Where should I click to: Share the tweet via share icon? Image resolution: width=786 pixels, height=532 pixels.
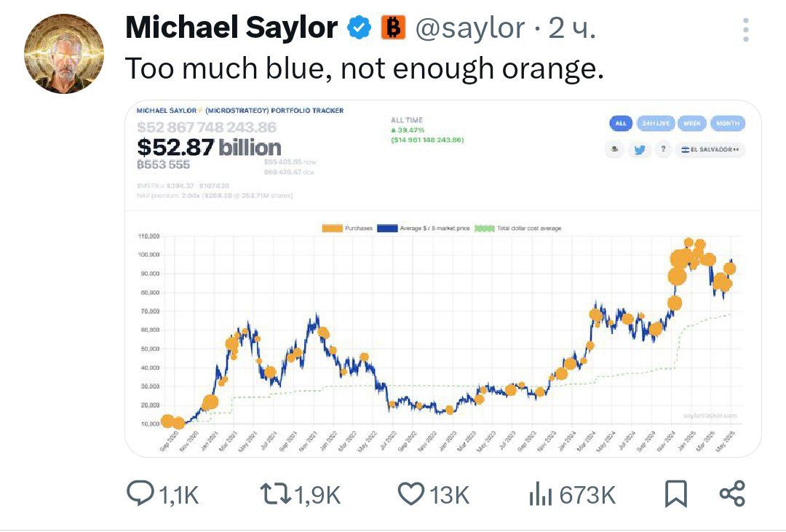pos(732,493)
